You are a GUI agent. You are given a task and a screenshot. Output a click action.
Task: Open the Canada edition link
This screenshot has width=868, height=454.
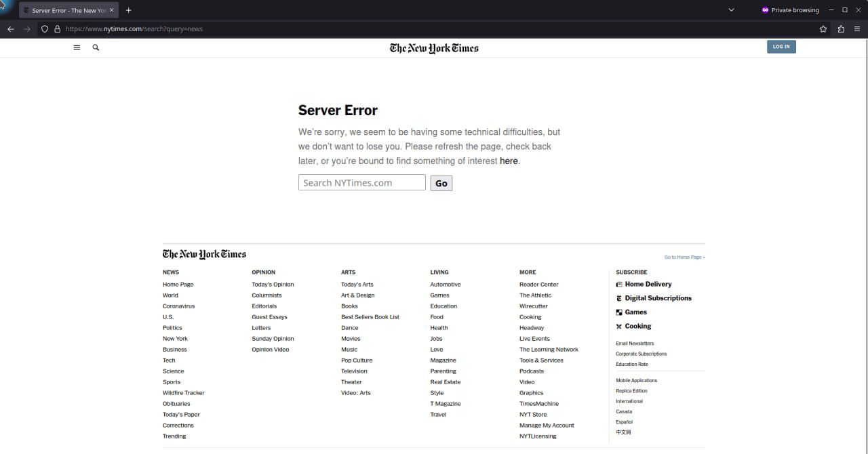point(624,412)
